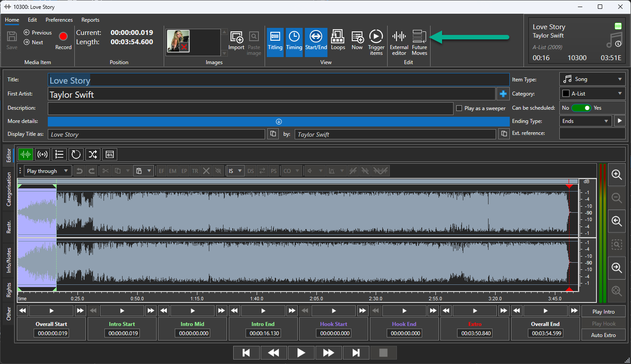Switch to the Other side tab
Screen dimensions: 631x364
(9, 314)
